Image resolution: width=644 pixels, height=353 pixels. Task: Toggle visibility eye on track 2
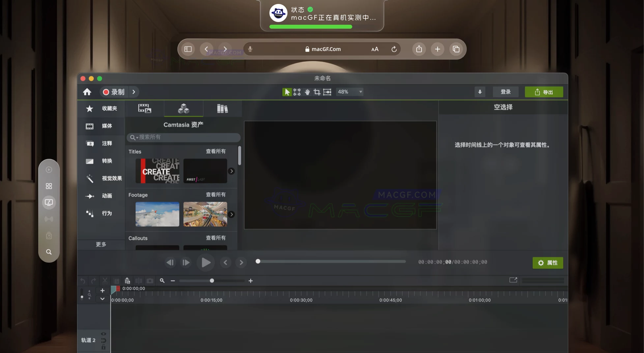coord(103,334)
